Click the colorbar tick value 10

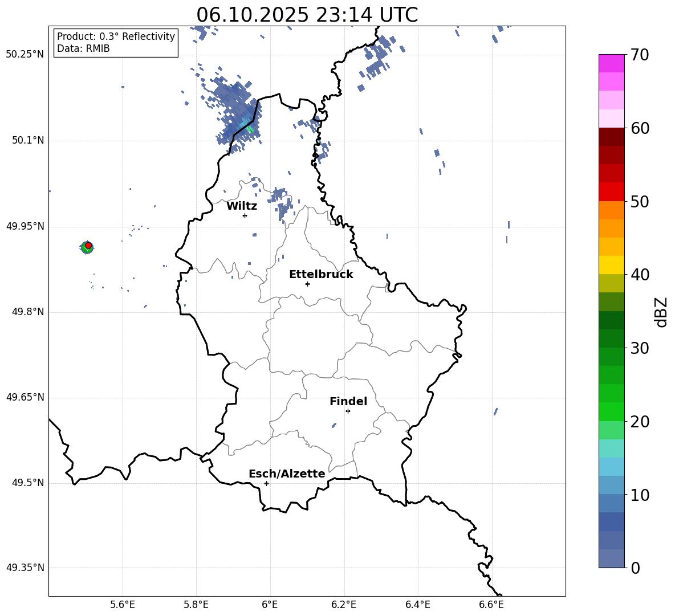640,495
